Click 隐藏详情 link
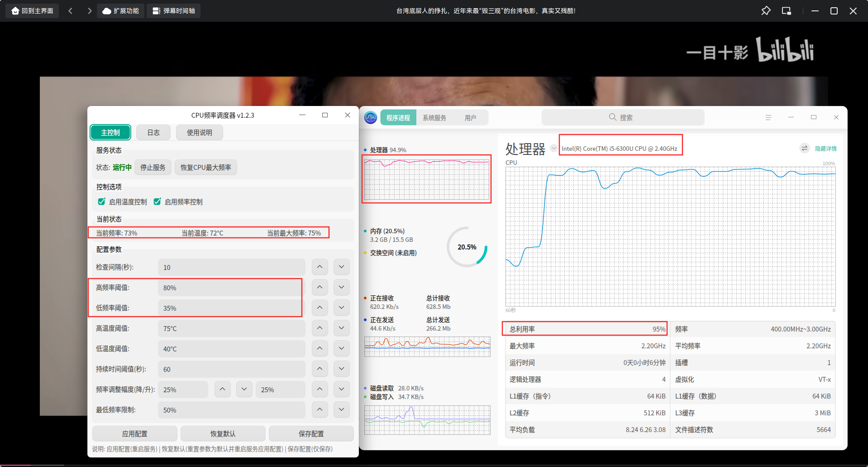Viewport: 868px width, 467px height. click(x=826, y=149)
